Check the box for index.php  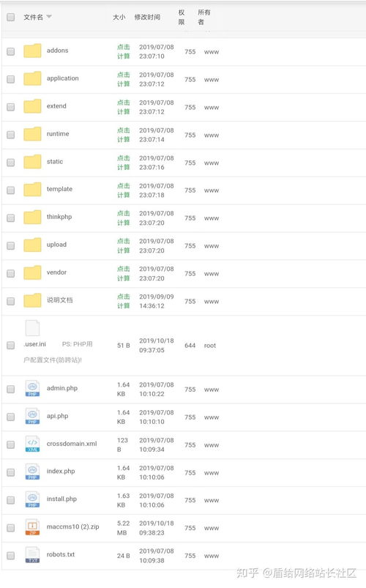pos(11,472)
